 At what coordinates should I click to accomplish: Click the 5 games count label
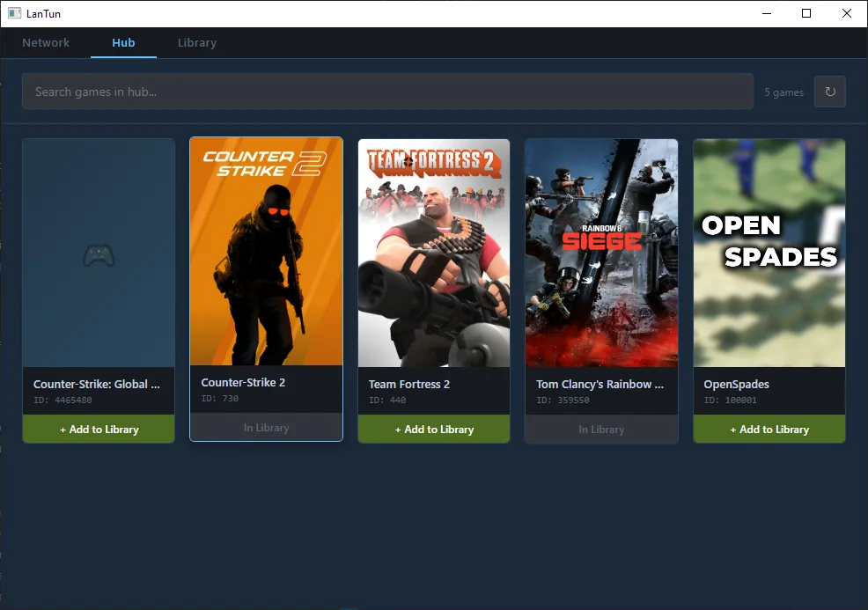[783, 92]
